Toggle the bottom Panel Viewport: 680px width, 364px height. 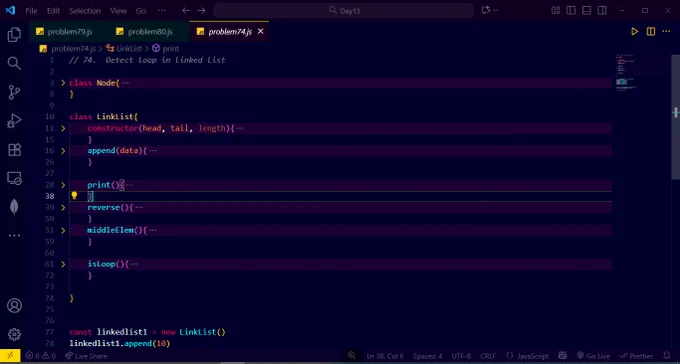(x=587, y=10)
